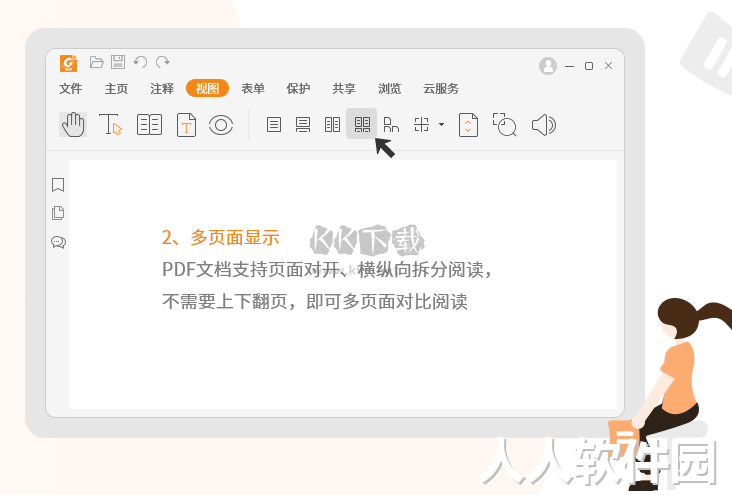Open the 文件 menu
The width and height of the screenshot is (732, 495).
click(70, 88)
